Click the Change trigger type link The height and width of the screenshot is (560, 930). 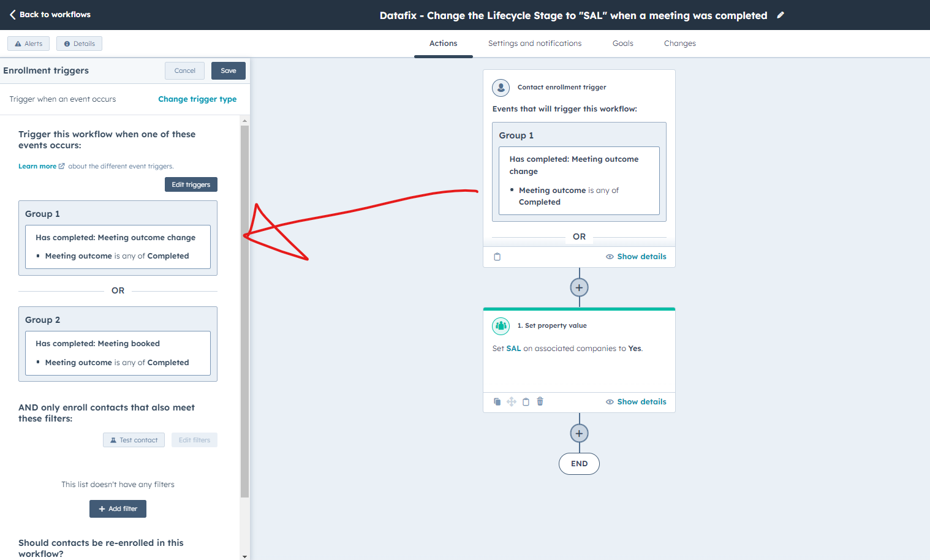(197, 99)
